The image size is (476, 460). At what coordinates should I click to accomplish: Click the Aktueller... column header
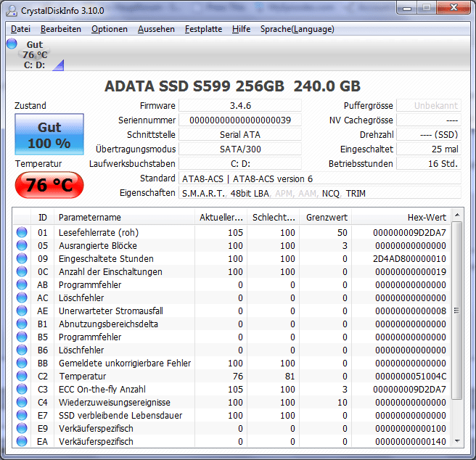221,218
